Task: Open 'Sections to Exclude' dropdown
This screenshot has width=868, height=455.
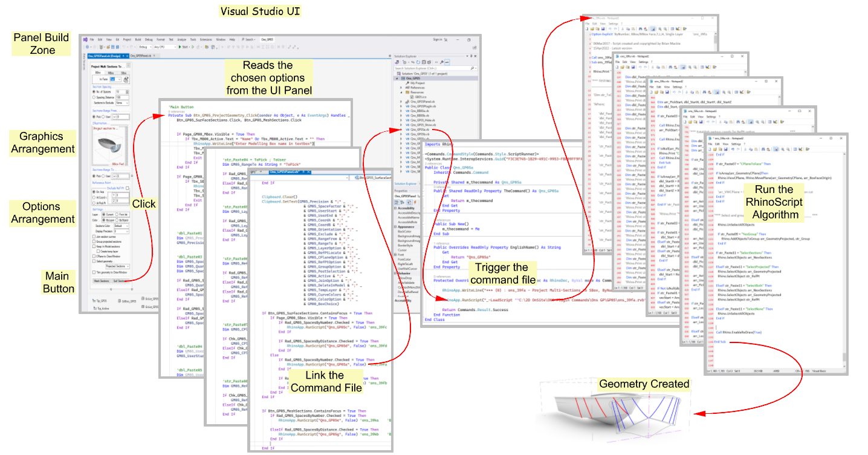Action: tap(122, 103)
